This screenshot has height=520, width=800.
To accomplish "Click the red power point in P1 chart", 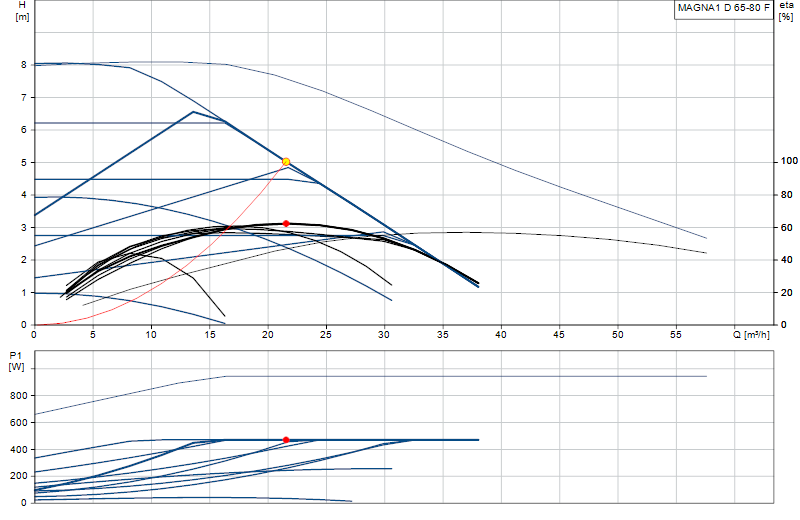I will click(286, 440).
